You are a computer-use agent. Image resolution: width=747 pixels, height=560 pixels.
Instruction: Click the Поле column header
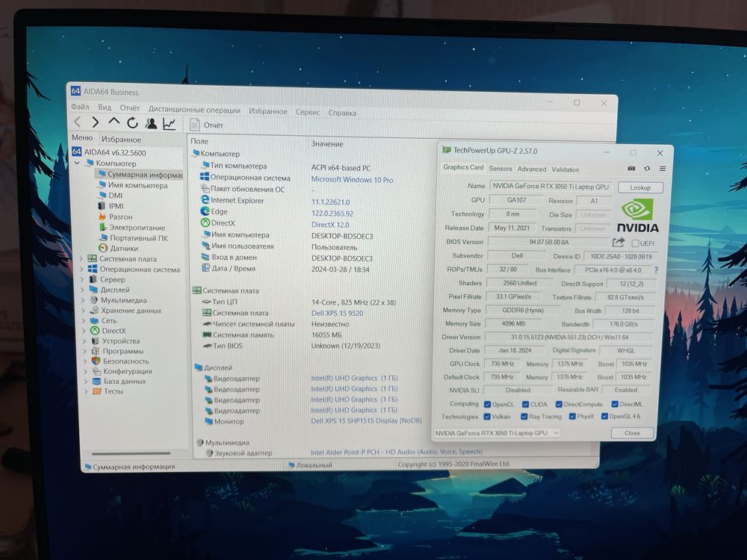click(199, 141)
